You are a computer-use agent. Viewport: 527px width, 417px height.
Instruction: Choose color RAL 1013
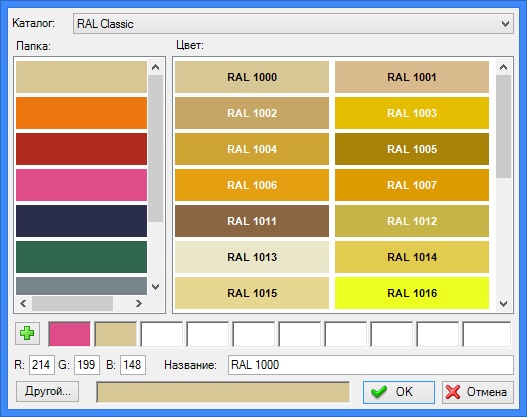(x=252, y=257)
